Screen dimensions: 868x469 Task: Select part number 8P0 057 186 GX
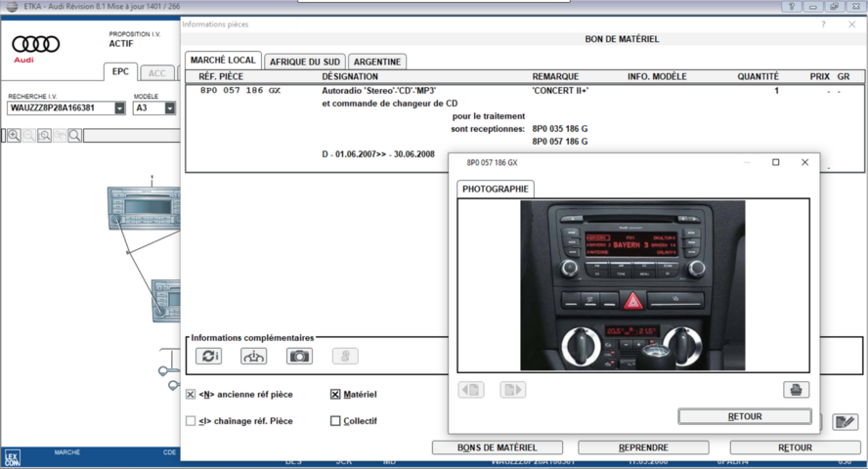[240, 90]
